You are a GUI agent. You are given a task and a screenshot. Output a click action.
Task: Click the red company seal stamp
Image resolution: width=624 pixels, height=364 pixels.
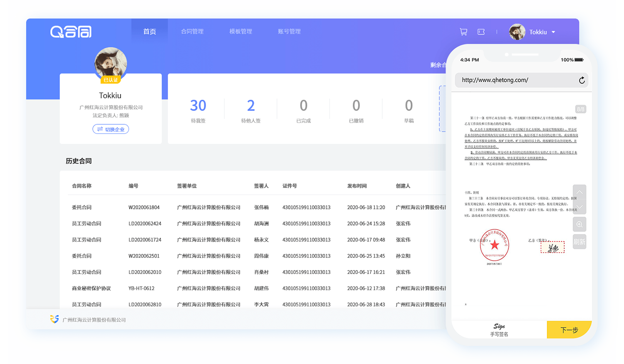click(x=494, y=245)
